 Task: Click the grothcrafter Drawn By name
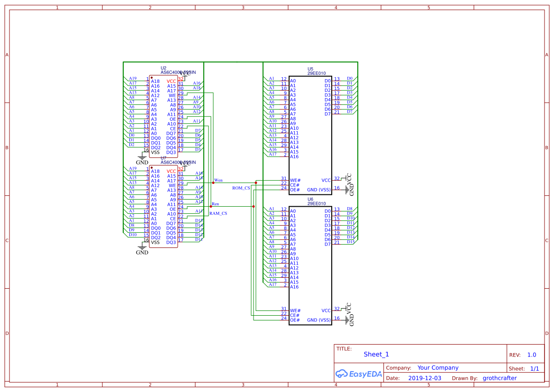[x=500, y=378]
